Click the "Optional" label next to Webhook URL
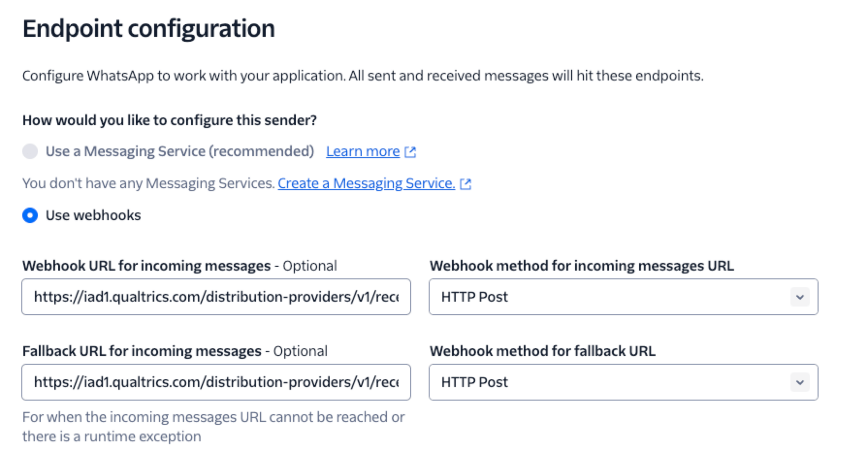The height and width of the screenshot is (452, 868). tap(310, 265)
